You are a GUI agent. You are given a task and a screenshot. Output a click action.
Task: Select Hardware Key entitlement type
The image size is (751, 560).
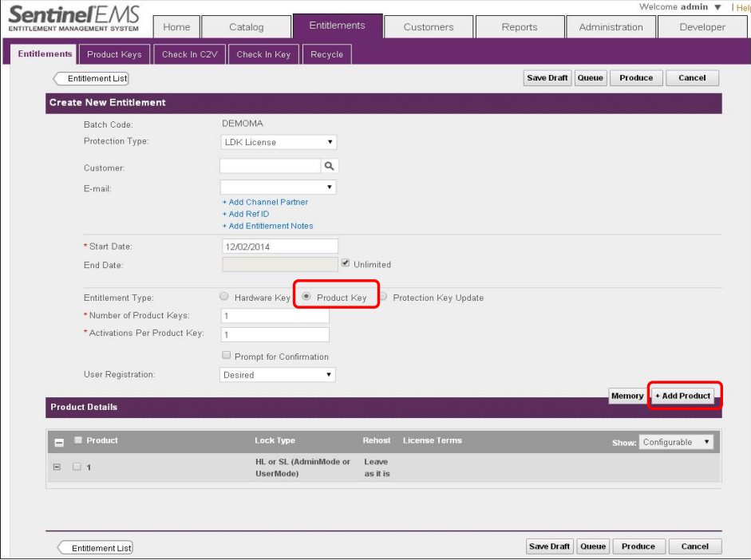(x=224, y=297)
